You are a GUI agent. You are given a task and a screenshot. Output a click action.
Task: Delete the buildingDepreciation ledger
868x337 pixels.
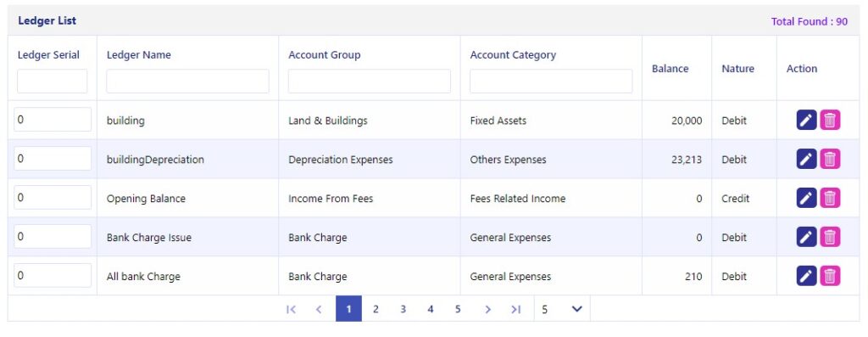point(830,159)
